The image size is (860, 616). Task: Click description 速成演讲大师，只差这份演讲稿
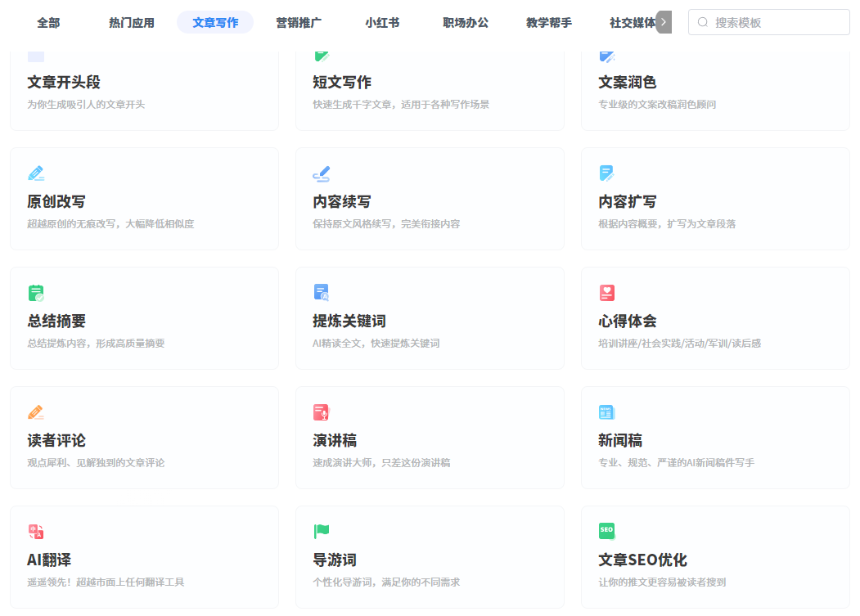click(x=381, y=463)
